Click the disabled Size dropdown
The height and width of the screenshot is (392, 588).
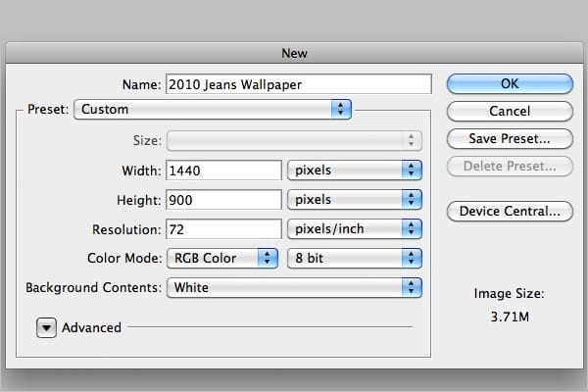tap(294, 141)
